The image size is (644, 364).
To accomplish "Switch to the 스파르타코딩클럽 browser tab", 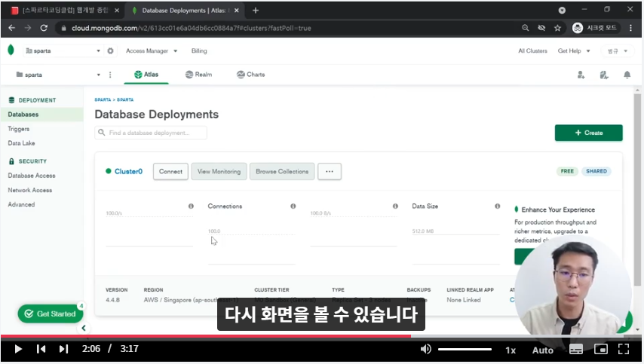I will (x=65, y=11).
